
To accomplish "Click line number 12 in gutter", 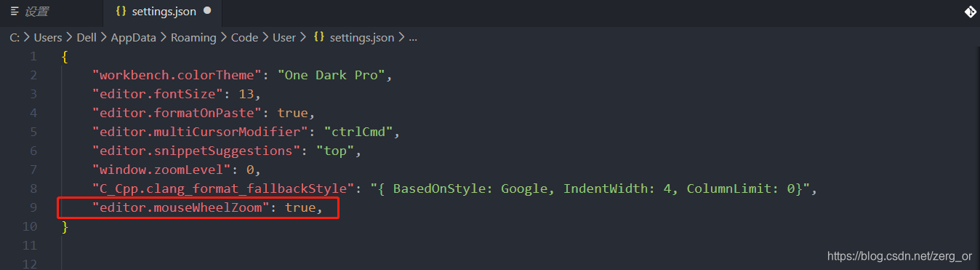I will tap(30, 264).
